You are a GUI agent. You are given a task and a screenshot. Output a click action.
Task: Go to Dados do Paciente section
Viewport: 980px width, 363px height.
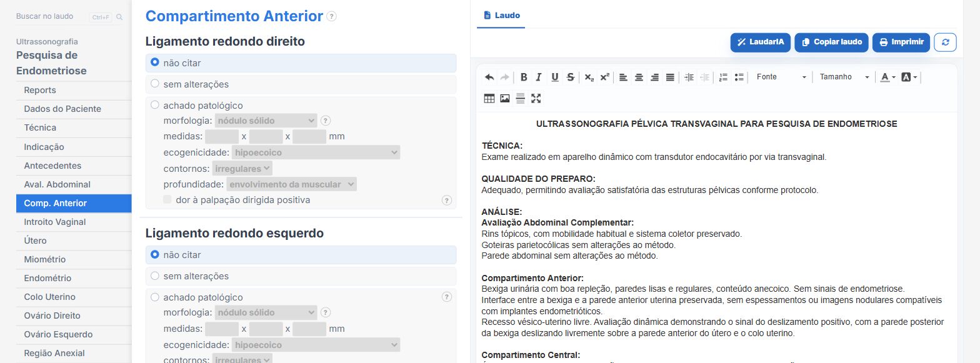point(74,109)
